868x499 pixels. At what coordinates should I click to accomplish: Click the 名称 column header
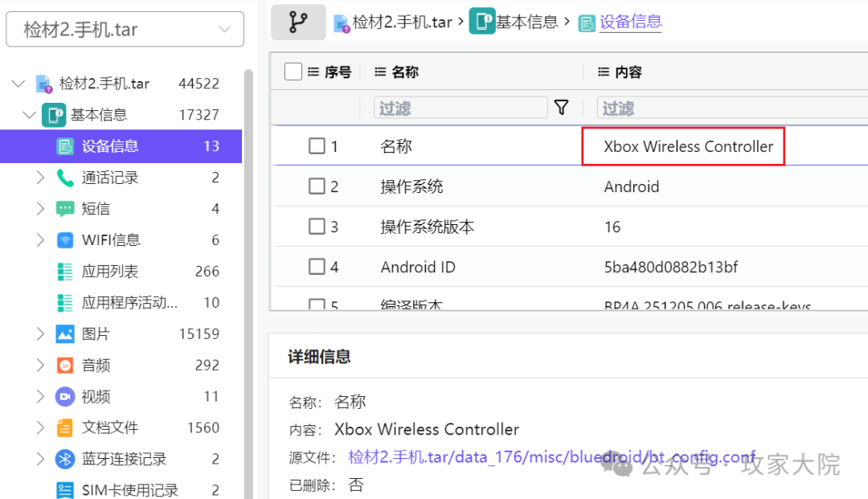pos(404,72)
